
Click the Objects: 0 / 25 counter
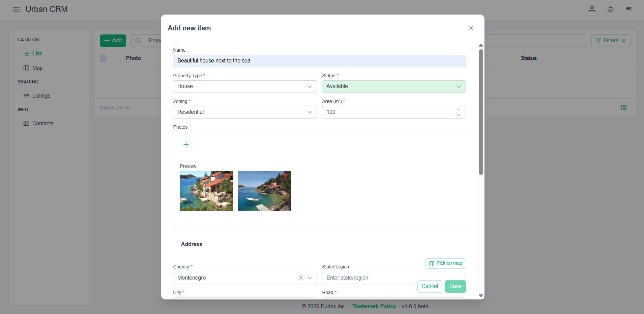[x=115, y=108]
